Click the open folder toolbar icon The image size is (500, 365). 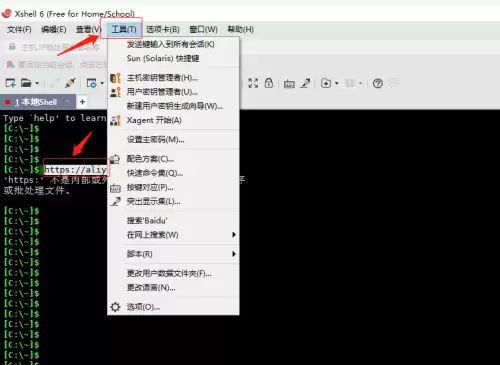(x=26, y=83)
